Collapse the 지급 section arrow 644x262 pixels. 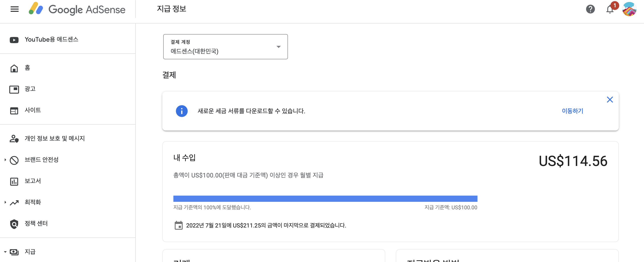pyautogui.click(x=5, y=252)
